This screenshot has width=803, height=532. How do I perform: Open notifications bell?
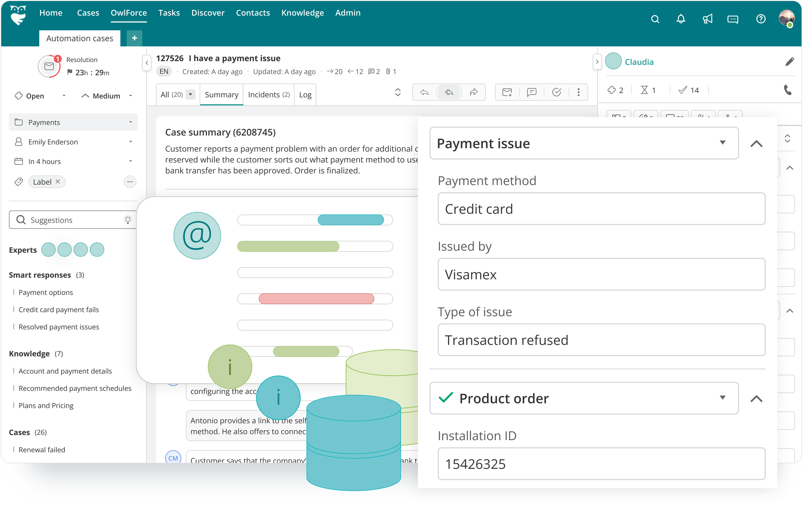coord(681,19)
